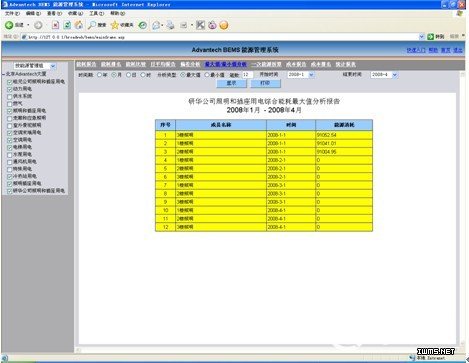Open the 工具 menu in menu bar

tap(96, 13)
